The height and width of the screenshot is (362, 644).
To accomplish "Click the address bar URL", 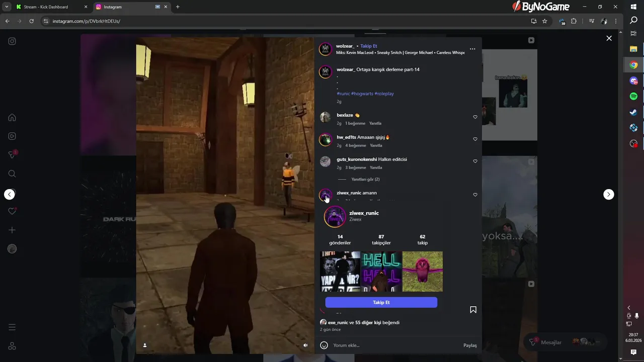I will tap(86, 21).
